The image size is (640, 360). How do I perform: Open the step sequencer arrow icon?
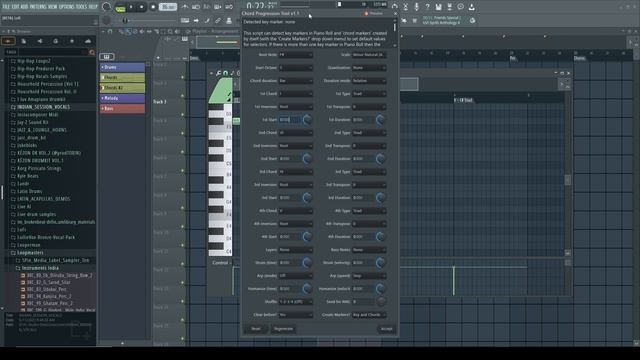click(196, 20)
